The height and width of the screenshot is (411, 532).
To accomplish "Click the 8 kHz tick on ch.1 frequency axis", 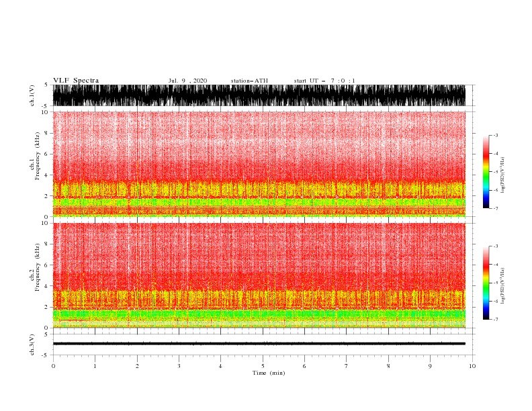I will pyautogui.click(x=46, y=133).
